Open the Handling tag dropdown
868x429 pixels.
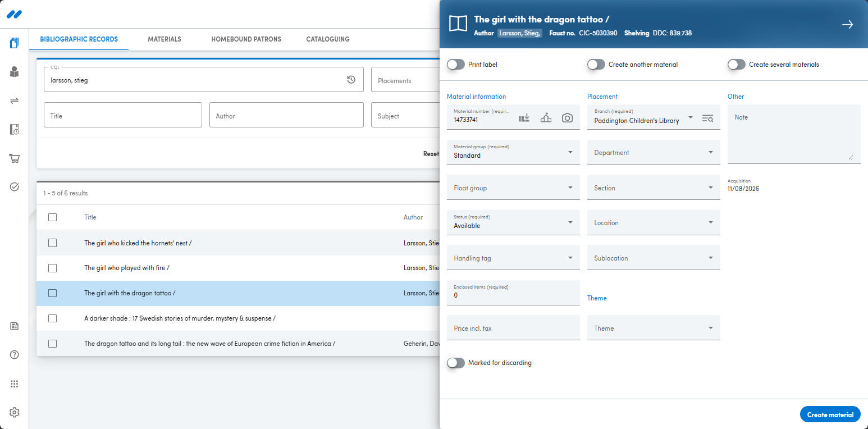[x=513, y=258]
